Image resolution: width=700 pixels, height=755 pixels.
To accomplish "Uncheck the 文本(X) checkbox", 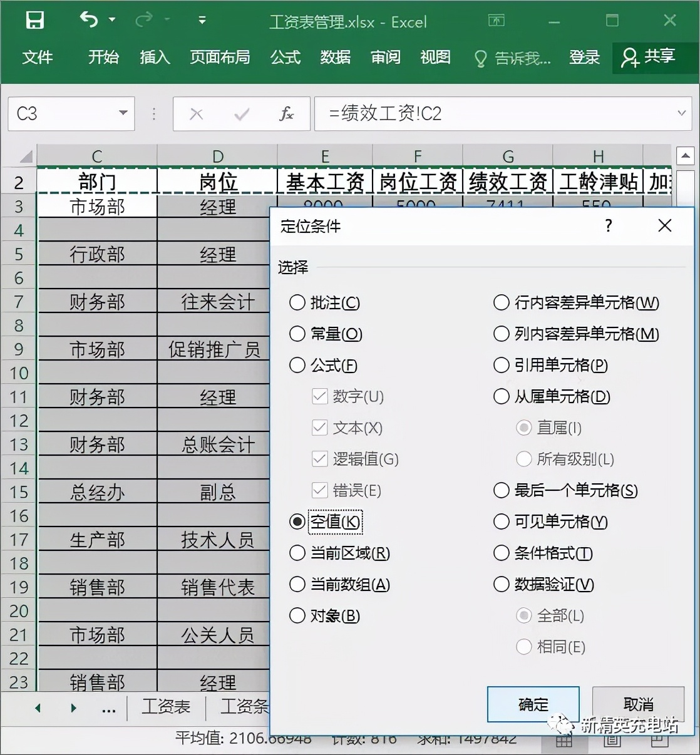I will click(319, 428).
